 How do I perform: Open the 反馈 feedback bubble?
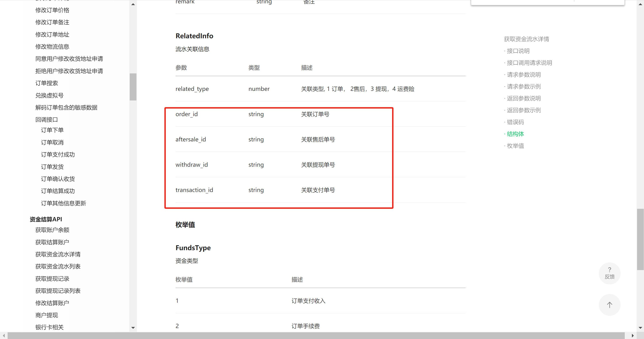pos(609,273)
